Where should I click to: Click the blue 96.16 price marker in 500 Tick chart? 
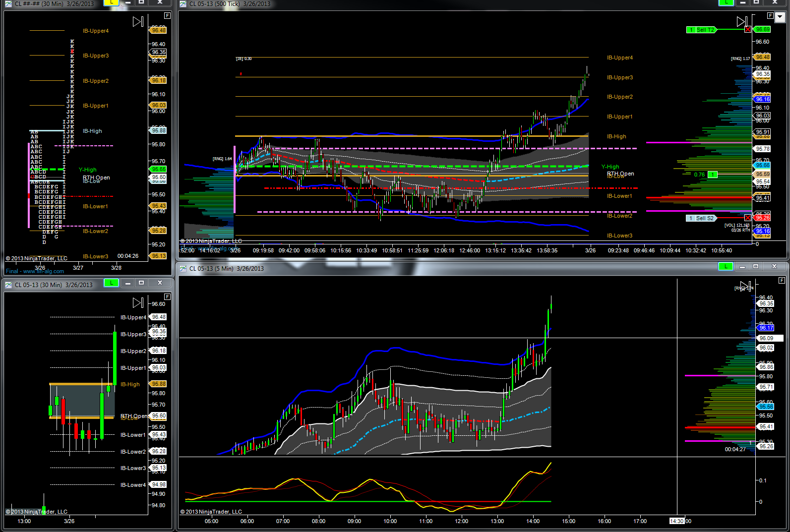click(762, 99)
